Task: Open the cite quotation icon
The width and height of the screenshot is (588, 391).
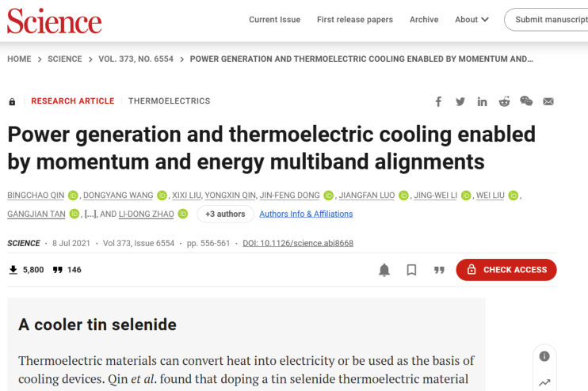Action: tap(439, 270)
